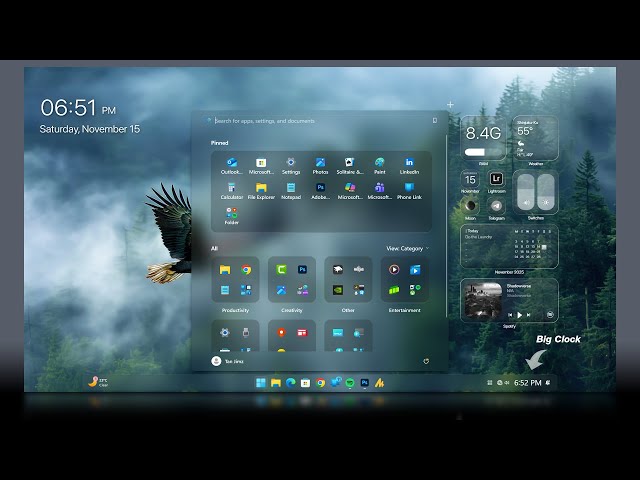The width and height of the screenshot is (640, 480).
Task: Launch the pinned Adobe Photoshop app
Action: coord(320,191)
